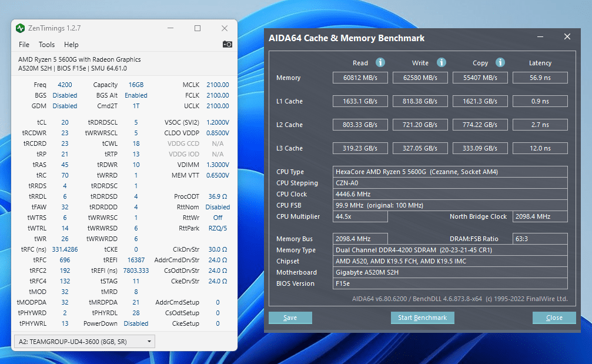The height and width of the screenshot is (364, 592).
Task: Click L1 Cache Read value 1633.1 GB/s
Action: [x=360, y=101]
